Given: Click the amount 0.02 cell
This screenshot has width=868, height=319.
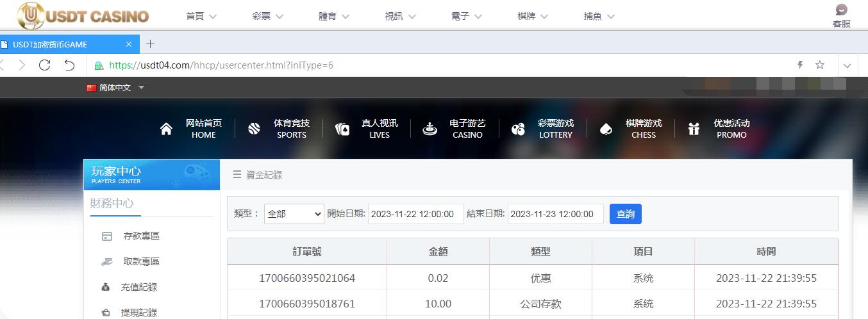Looking at the screenshot, I should tap(438, 278).
